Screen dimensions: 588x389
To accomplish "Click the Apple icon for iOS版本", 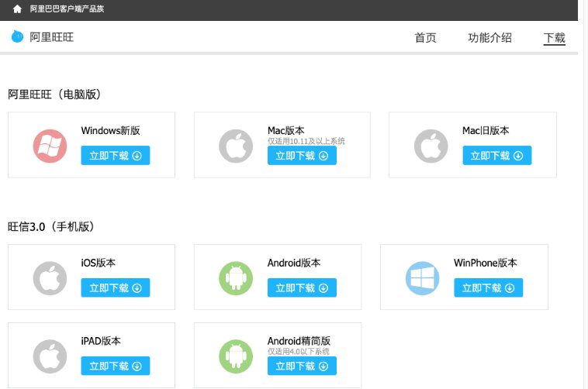I will pos(50,278).
